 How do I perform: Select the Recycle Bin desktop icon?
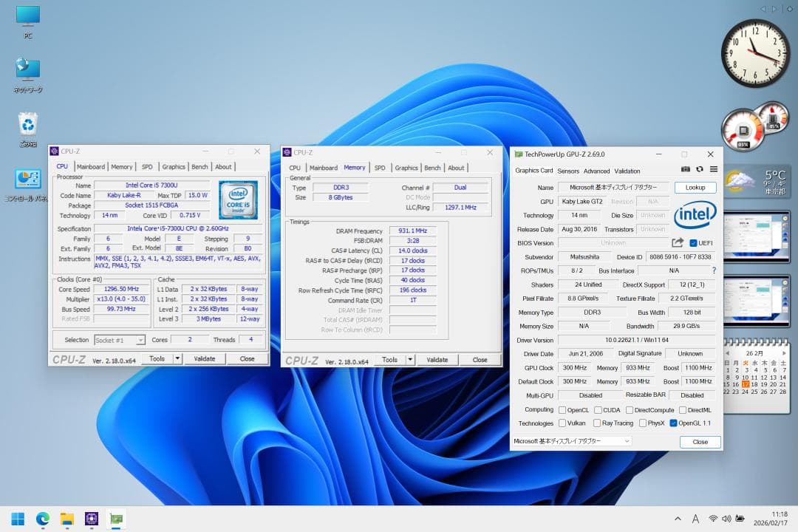tap(28, 129)
